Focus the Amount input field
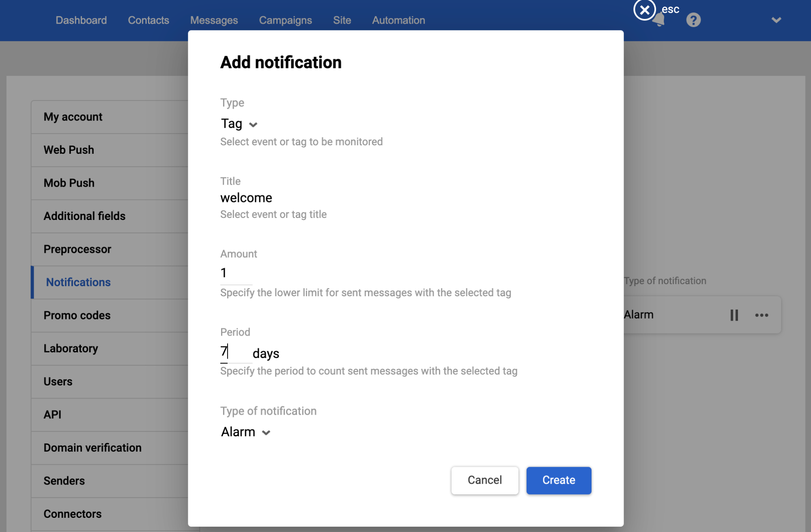 [236, 273]
